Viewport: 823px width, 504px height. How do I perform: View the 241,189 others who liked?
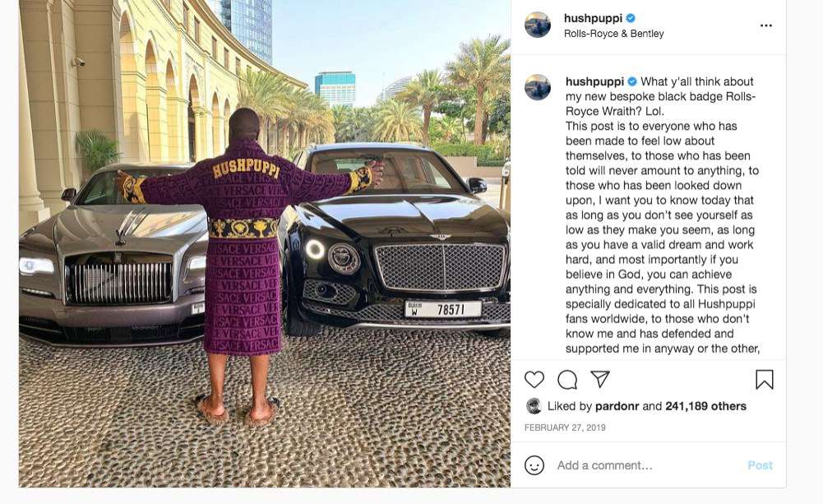pos(705,406)
